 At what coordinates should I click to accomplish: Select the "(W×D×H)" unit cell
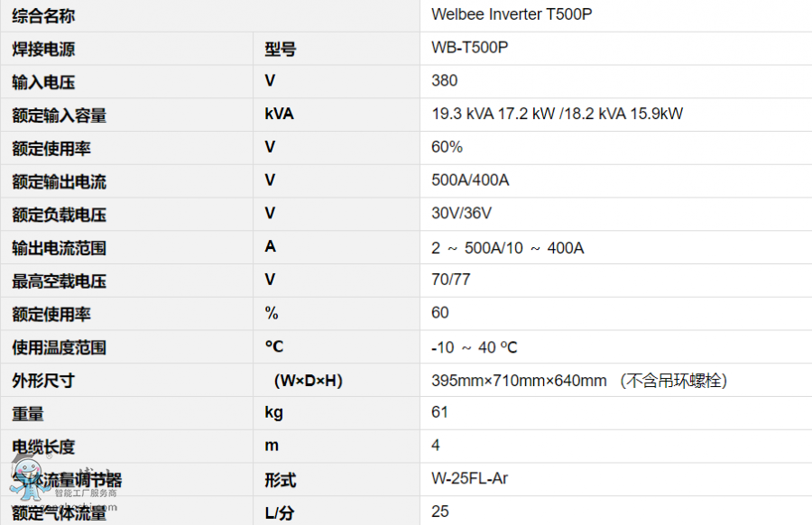pos(308,381)
